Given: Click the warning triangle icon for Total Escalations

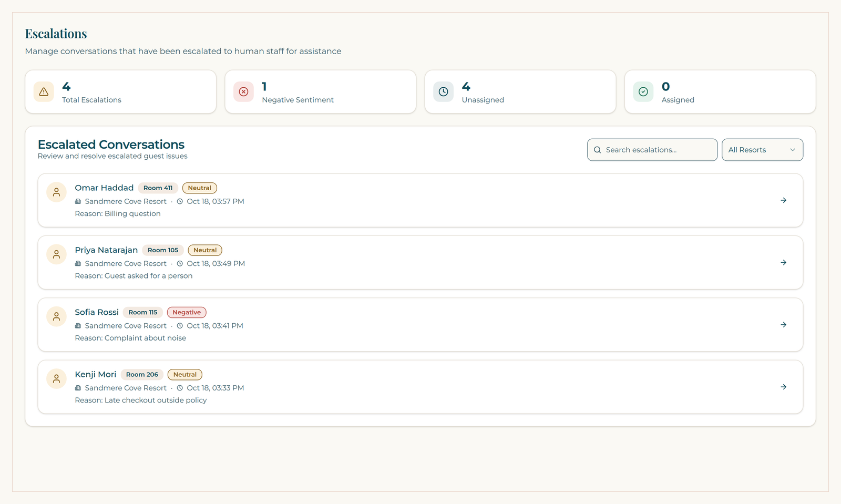Looking at the screenshot, I should [x=44, y=91].
